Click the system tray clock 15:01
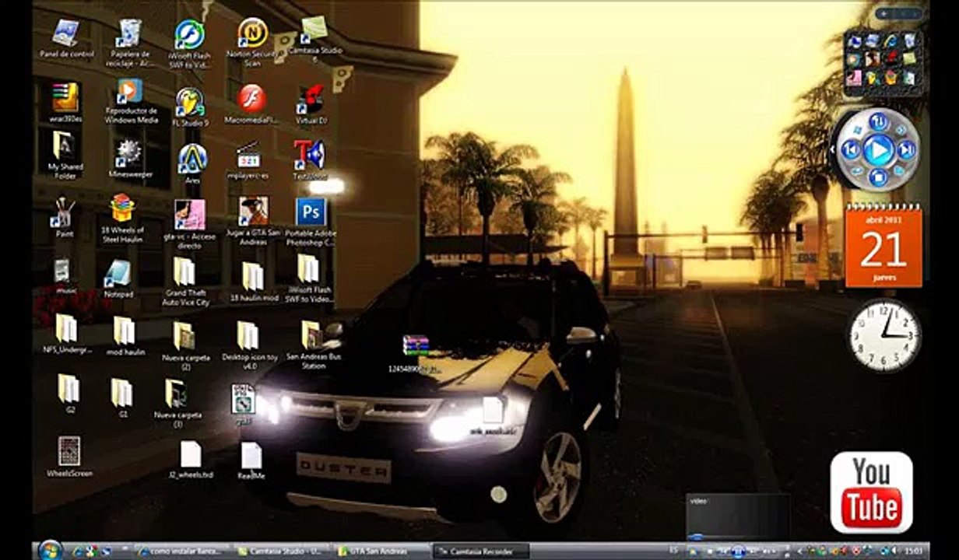The height and width of the screenshot is (560, 959). (915, 551)
